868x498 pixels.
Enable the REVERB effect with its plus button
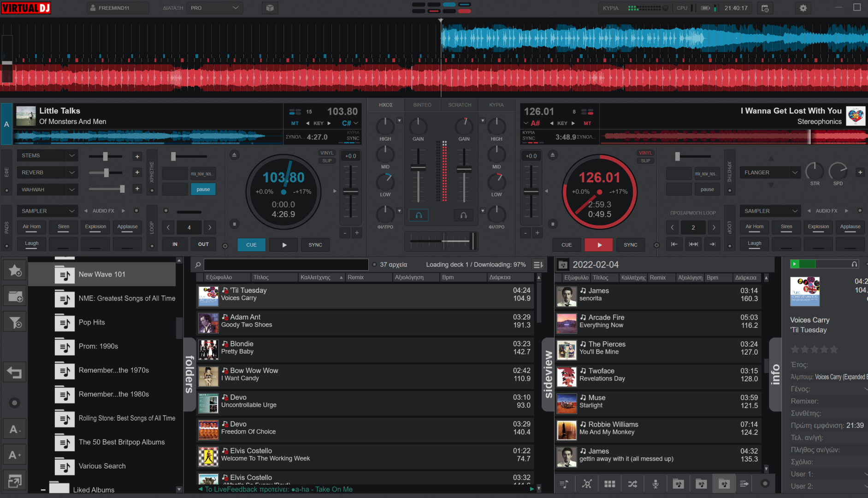137,172
